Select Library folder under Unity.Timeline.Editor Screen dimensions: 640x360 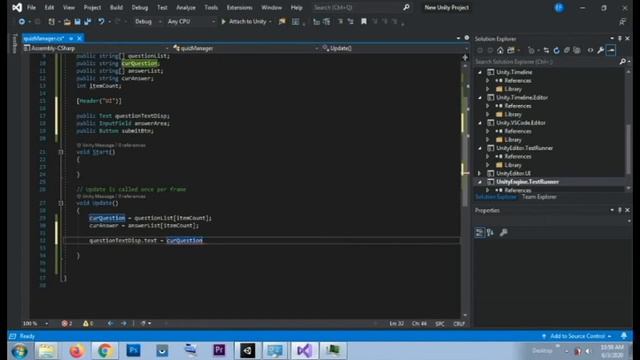[513, 114]
